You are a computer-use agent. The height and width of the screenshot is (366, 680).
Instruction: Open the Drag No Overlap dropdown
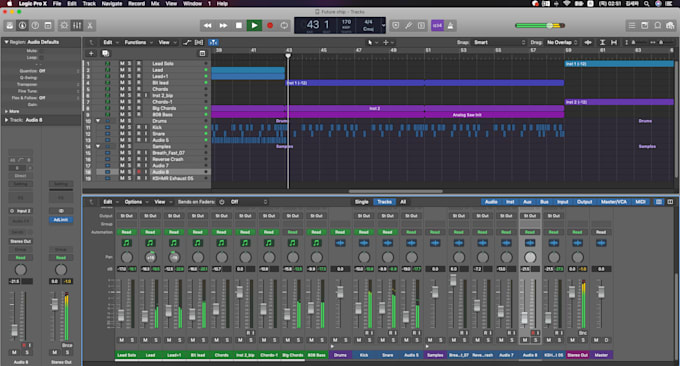562,42
